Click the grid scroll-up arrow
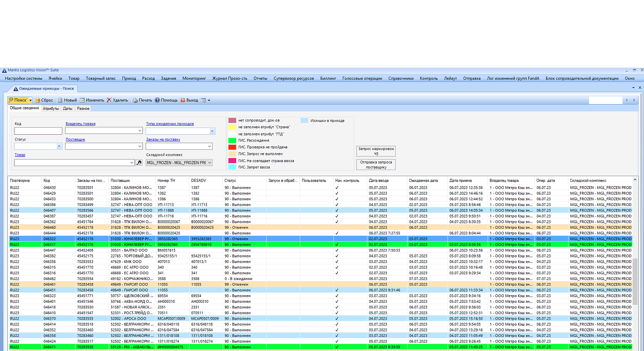This screenshot has width=644, height=351. (635, 180)
